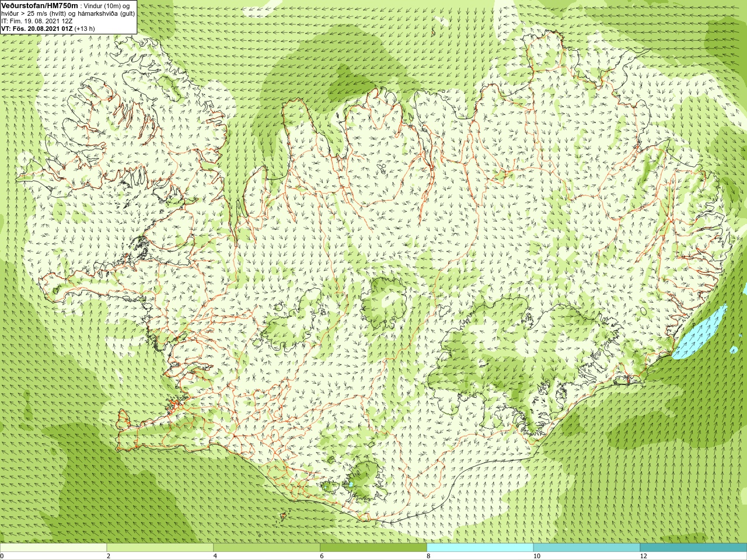Click the pale yellow 0–2 m/s legend swatch

click(x=53, y=548)
